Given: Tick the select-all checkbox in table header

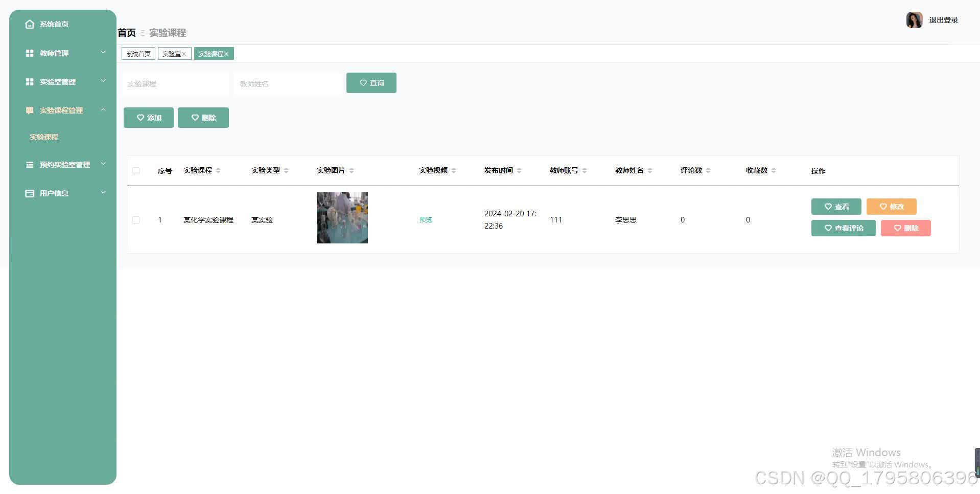Looking at the screenshot, I should [136, 171].
